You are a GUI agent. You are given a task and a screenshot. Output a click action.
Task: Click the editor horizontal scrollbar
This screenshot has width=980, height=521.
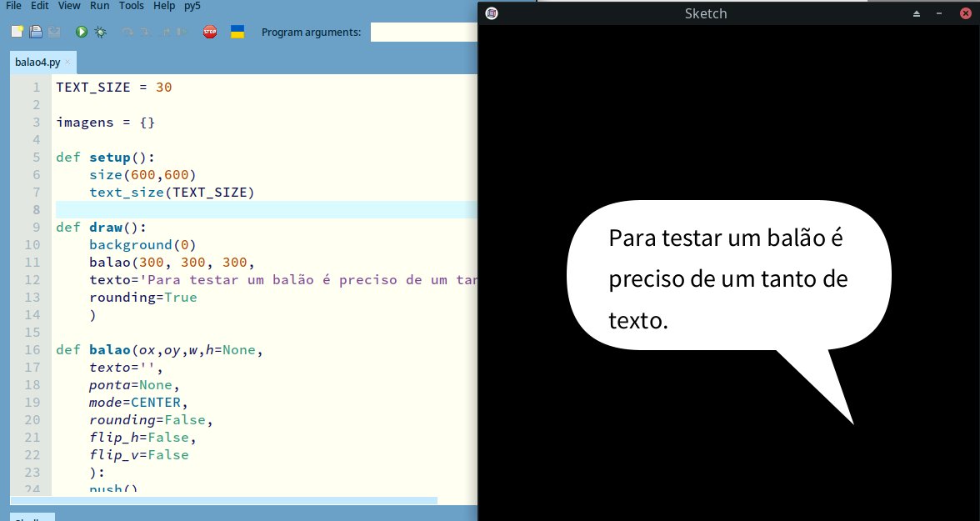point(223,501)
